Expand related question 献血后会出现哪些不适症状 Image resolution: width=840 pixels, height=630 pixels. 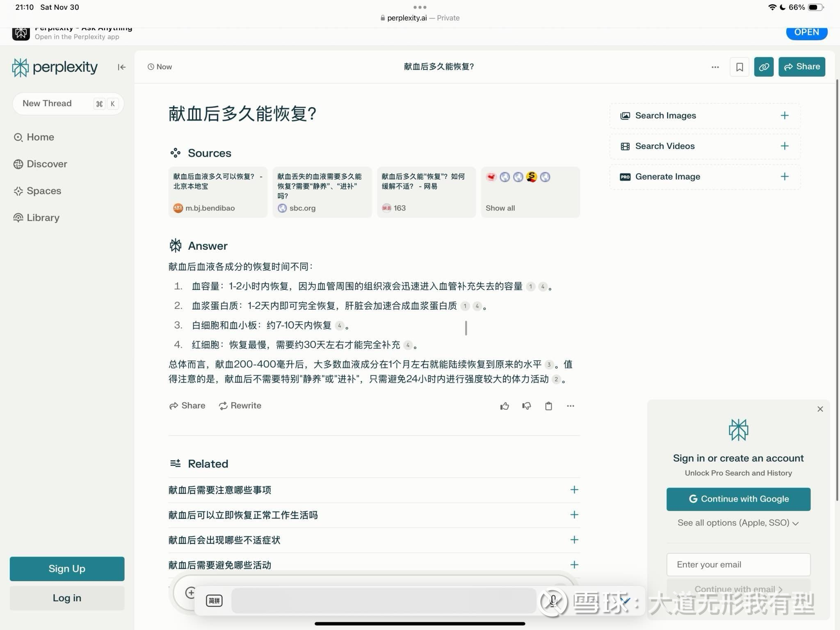[374, 540]
